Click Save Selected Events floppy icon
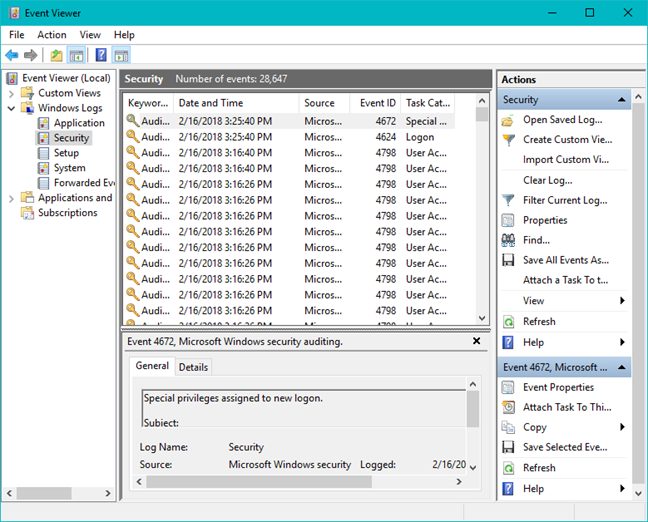The width and height of the screenshot is (648, 522). click(508, 447)
